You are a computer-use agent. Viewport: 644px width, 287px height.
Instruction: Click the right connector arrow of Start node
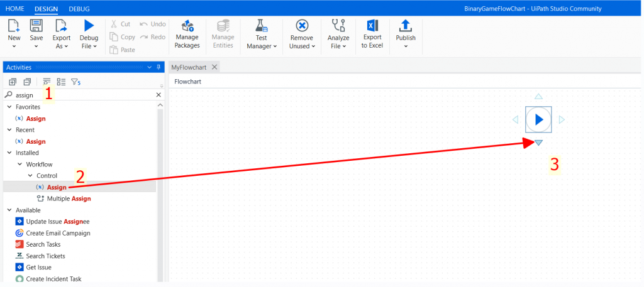(562, 120)
